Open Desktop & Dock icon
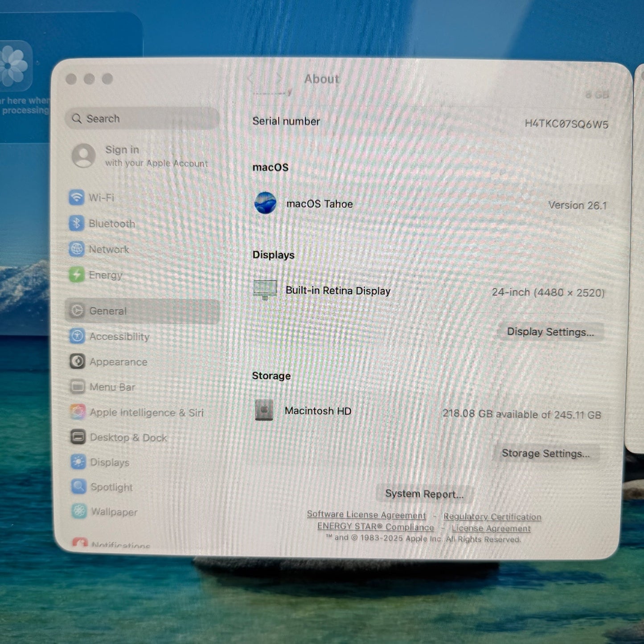The image size is (644, 644). pyautogui.click(x=78, y=437)
